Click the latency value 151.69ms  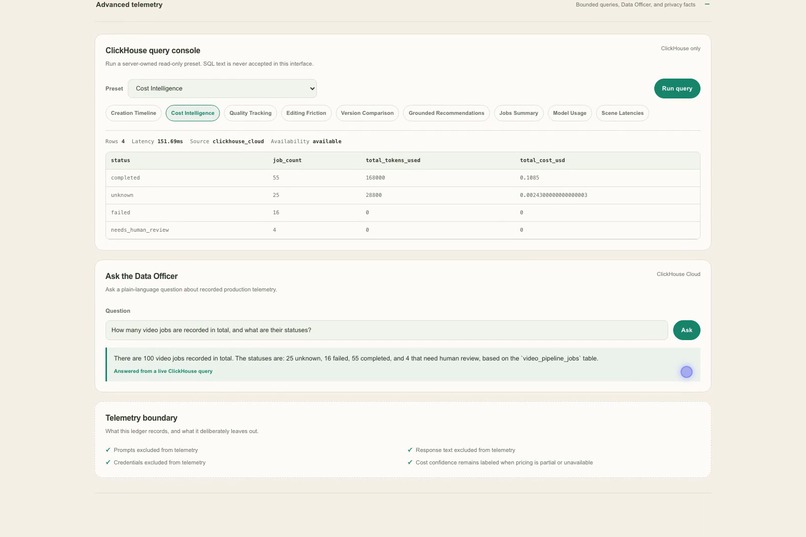click(170, 141)
